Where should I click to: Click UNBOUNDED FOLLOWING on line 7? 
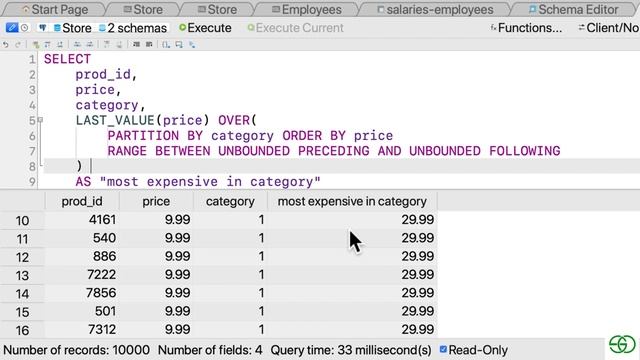coord(484,151)
